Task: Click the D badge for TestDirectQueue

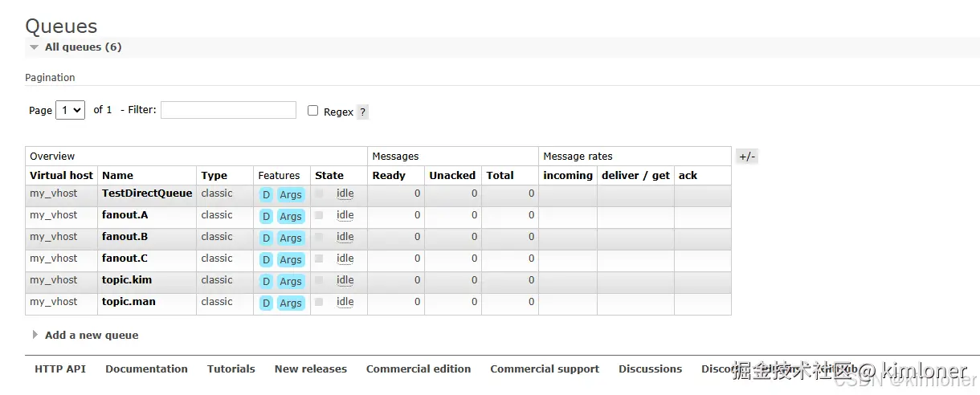Action: click(266, 194)
